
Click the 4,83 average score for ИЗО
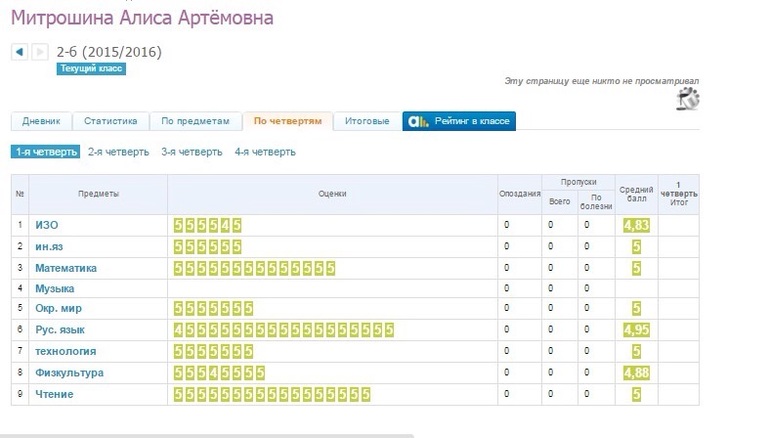[636, 226]
